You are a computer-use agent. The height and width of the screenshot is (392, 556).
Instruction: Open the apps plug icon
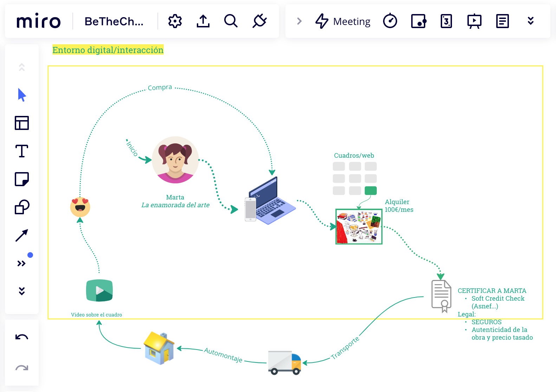click(x=260, y=21)
